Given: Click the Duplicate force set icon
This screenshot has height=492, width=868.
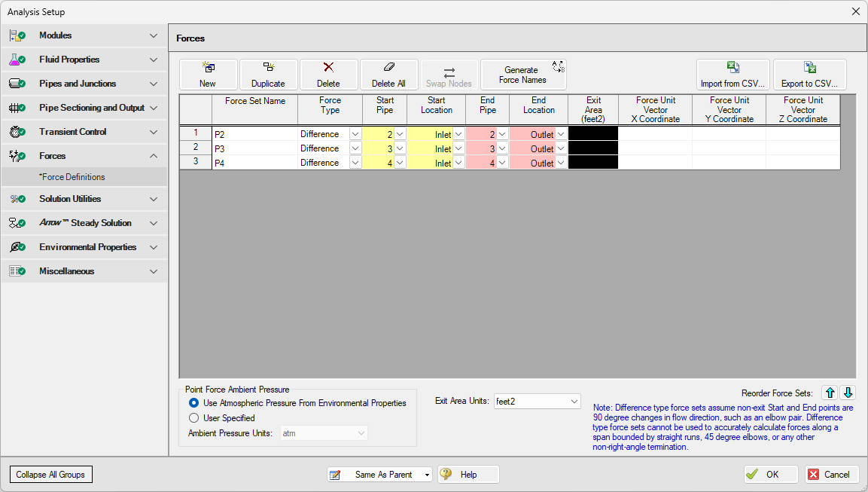Looking at the screenshot, I should click(269, 67).
